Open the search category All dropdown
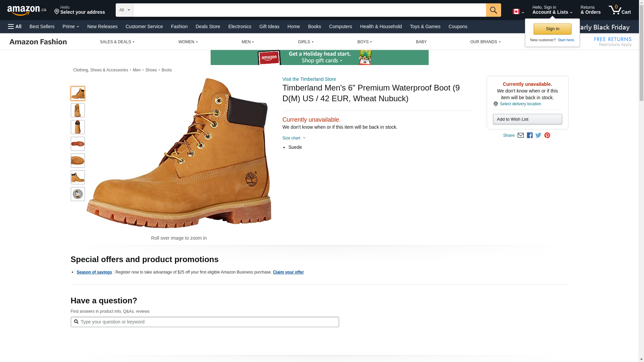Screen dimensions: 644x362 [x=124, y=10]
